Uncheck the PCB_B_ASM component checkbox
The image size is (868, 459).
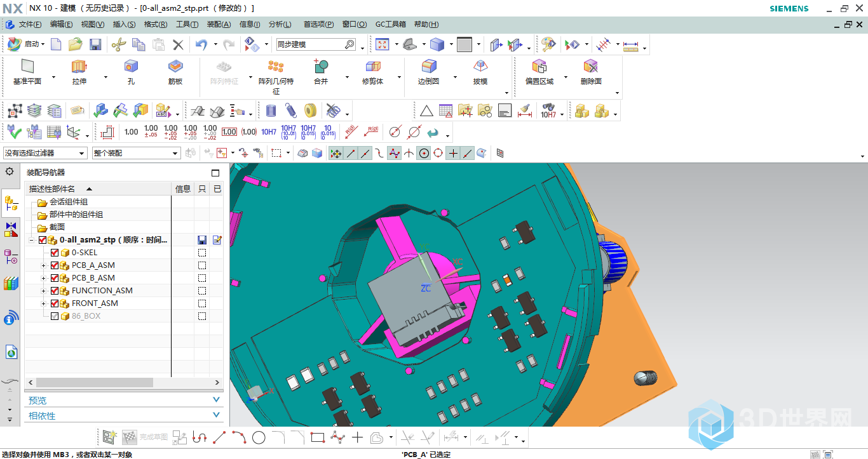55,278
